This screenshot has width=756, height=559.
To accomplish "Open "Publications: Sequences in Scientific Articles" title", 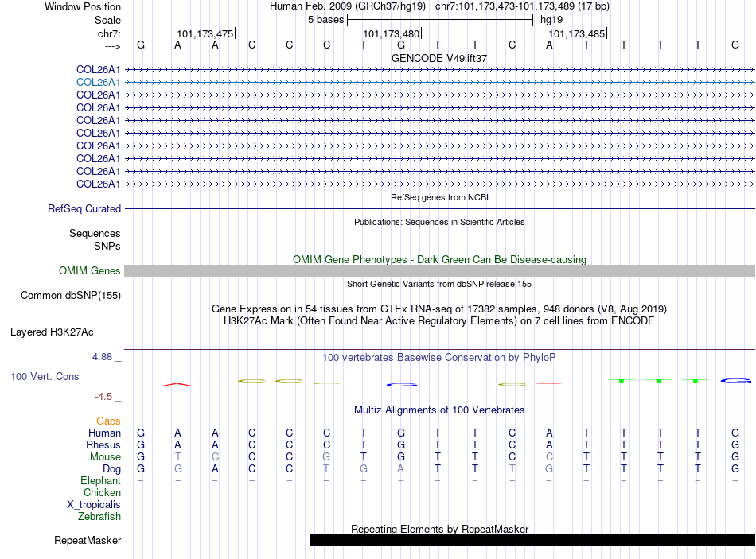I will tap(439, 222).
